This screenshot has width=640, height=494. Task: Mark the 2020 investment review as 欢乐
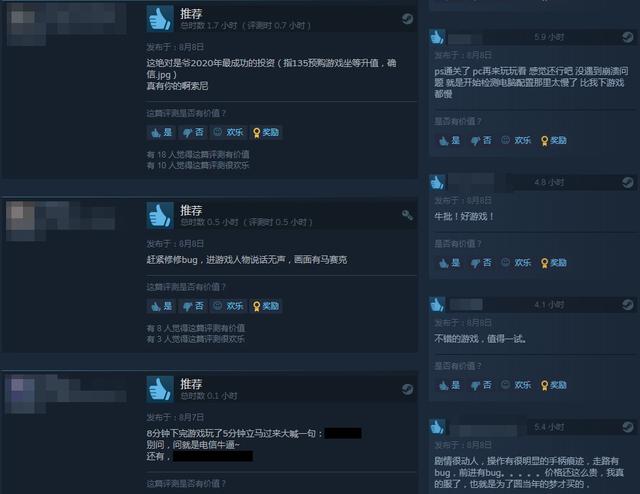click(x=229, y=132)
